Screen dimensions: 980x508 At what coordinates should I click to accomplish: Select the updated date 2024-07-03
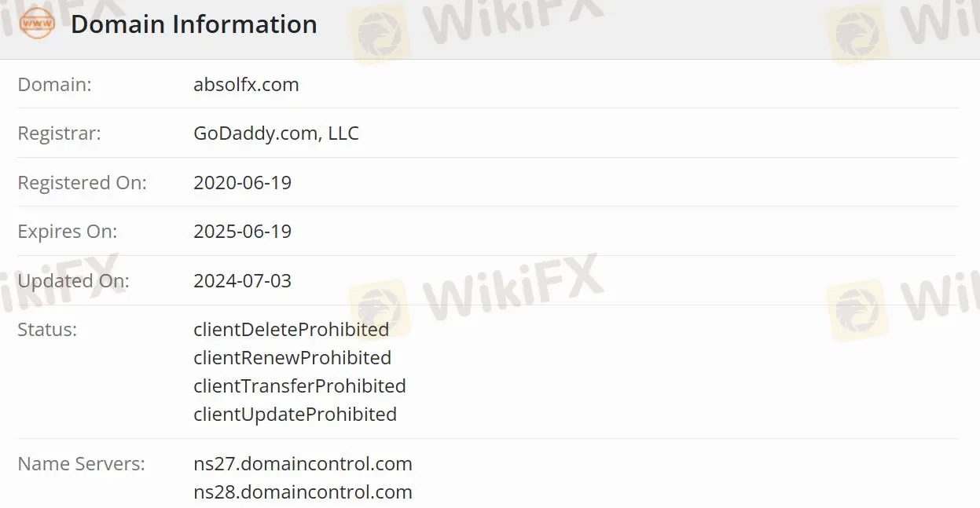point(242,281)
